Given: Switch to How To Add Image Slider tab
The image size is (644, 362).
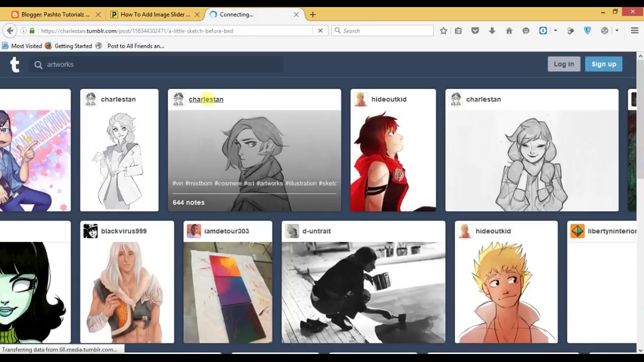Looking at the screenshot, I should pos(155,15).
